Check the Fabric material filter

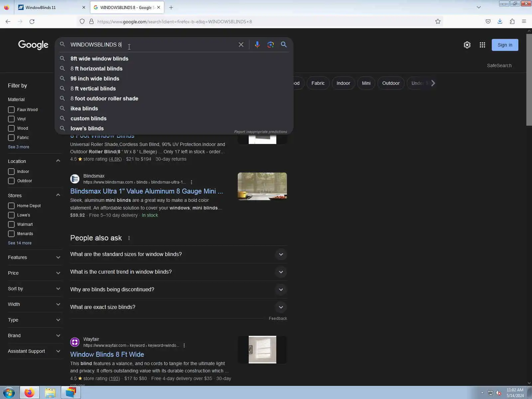(x=11, y=138)
